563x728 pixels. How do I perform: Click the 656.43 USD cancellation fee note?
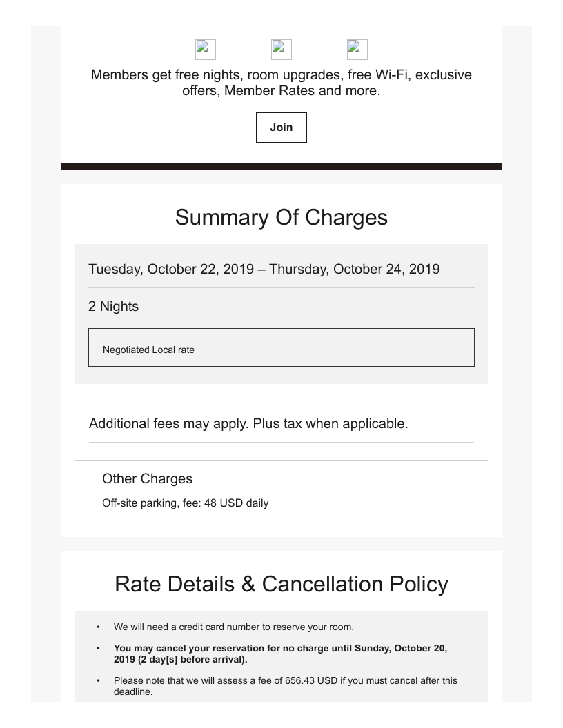coord(285,686)
